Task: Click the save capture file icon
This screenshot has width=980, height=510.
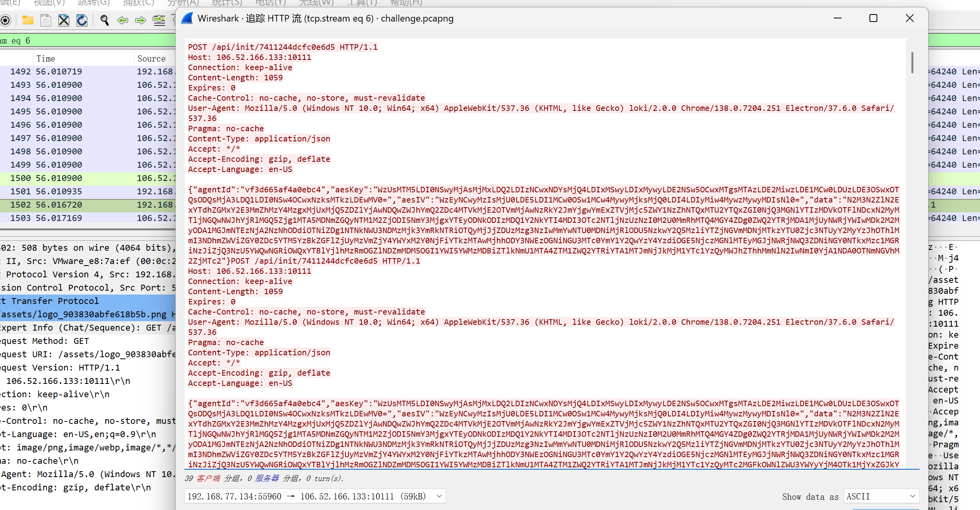Action: click(46, 20)
